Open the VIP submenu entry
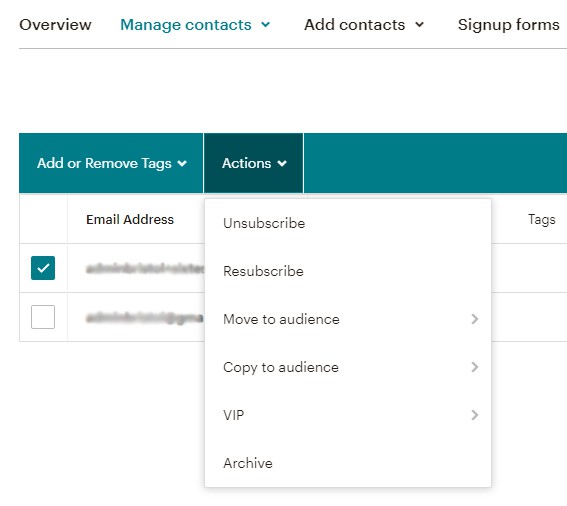This screenshot has width=567, height=506. [x=348, y=415]
